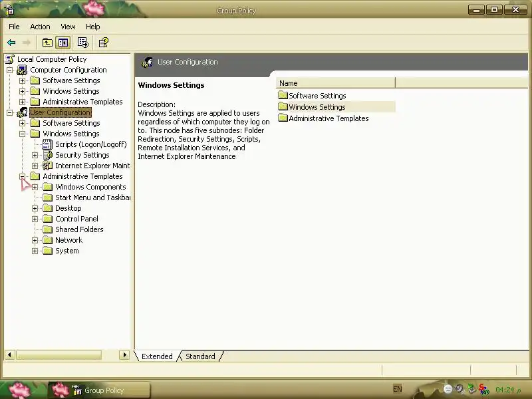Click Desktop folder icon in tree
Image resolution: width=532 pixels, height=399 pixels.
tap(47, 208)
